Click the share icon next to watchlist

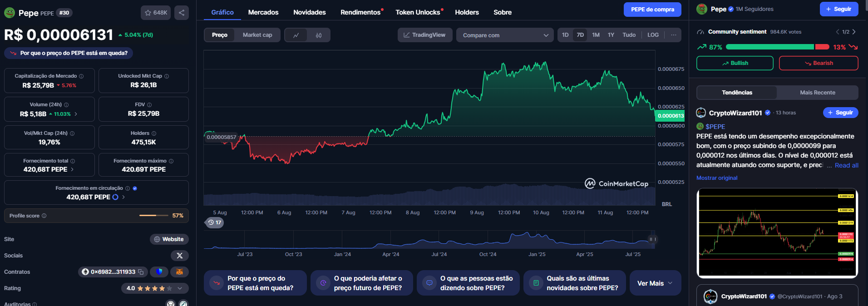pyautogui.click(x=182, y=13)
